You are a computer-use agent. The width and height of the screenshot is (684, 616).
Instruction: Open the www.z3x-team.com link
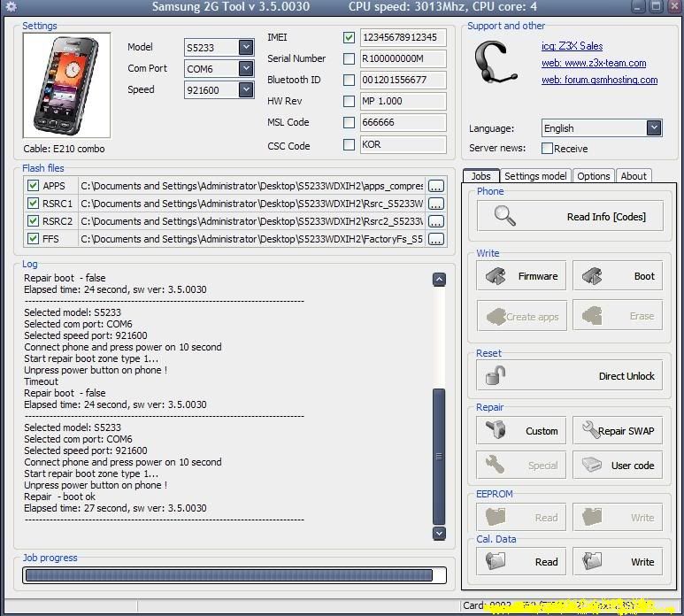tap(594, 63)
